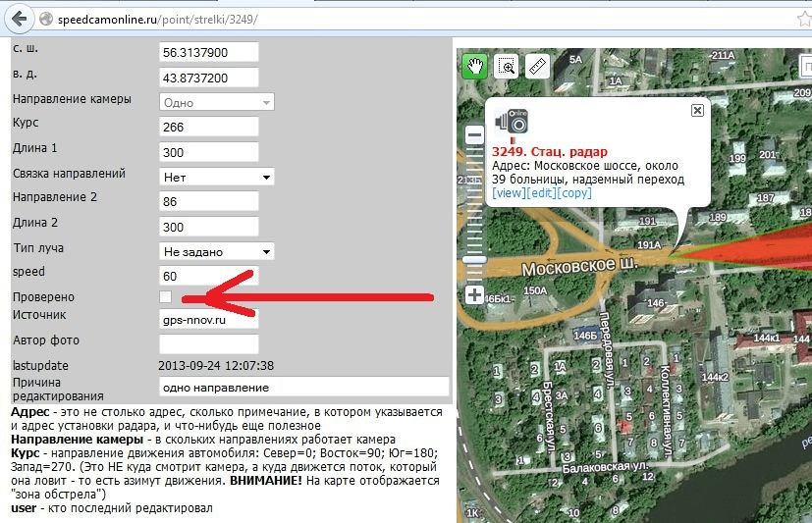This screenshot has height=523, width=812.
Task: Close the radar info balloon
Action: [697, 111]
